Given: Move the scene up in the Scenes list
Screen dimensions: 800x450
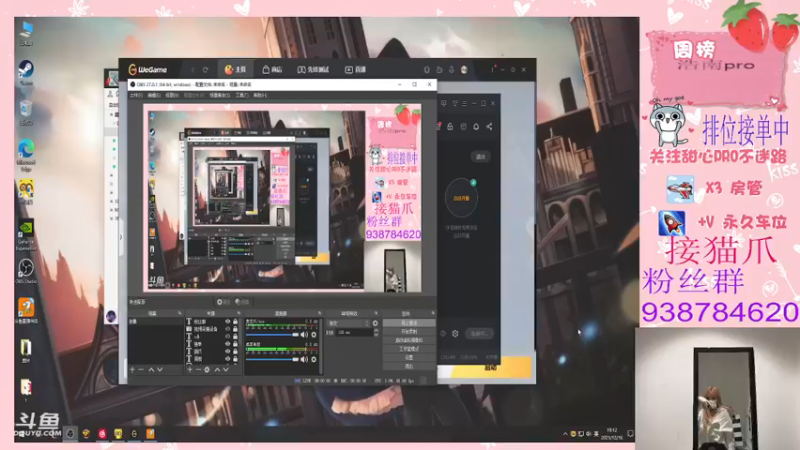Looking at the screenshot, I should click(151, 369).
